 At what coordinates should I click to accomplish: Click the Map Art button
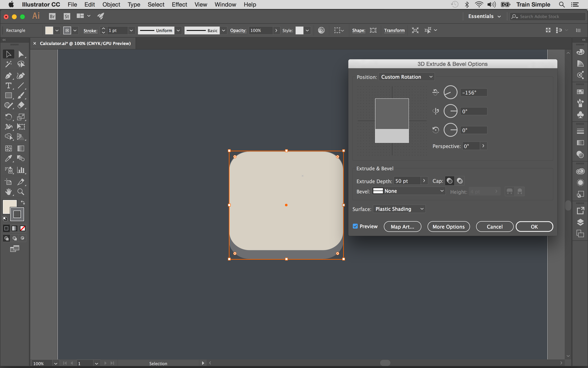(402, 226)
